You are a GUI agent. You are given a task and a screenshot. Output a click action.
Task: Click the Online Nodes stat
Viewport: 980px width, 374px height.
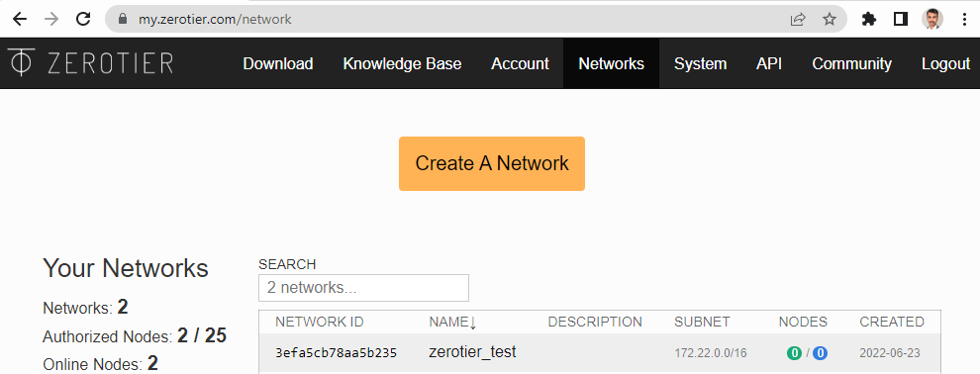(x=101, y=364)
